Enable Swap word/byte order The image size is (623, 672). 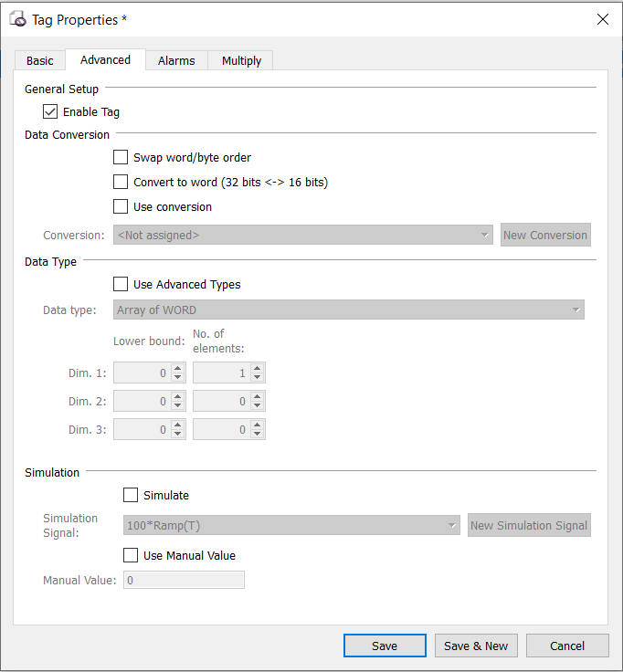(x=121, y=157)
